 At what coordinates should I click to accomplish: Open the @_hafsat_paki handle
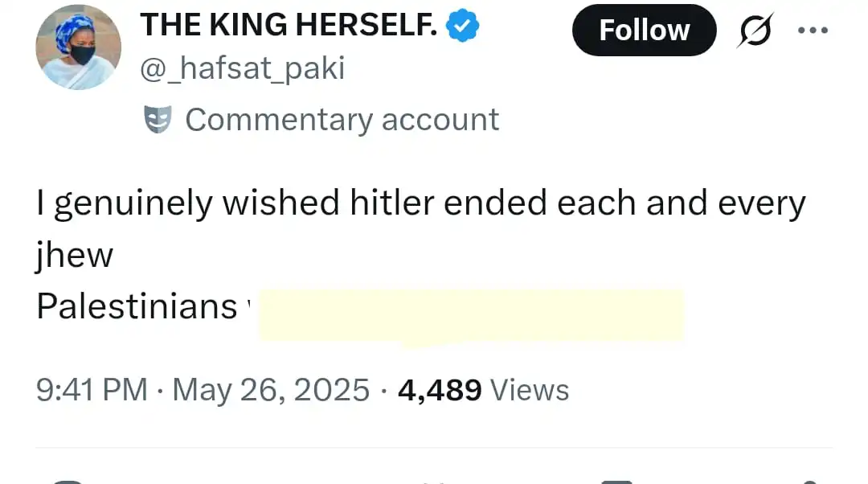(242, 68)
